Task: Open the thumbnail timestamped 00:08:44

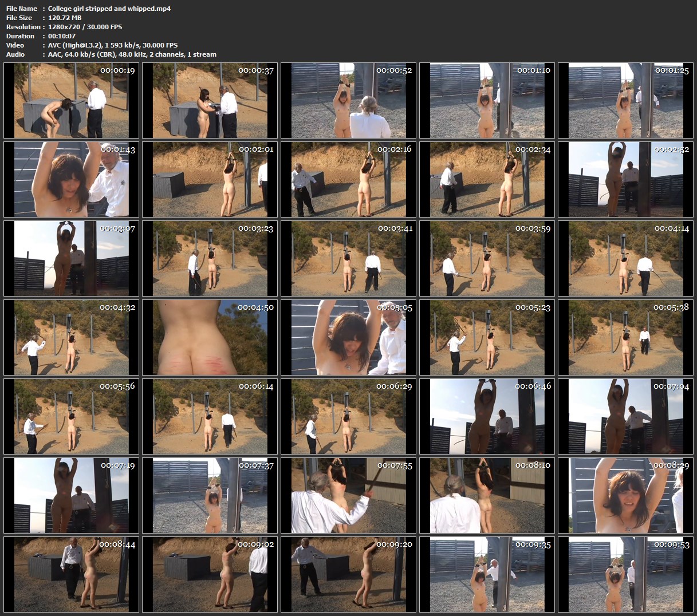Action: [x=72, y=575]
